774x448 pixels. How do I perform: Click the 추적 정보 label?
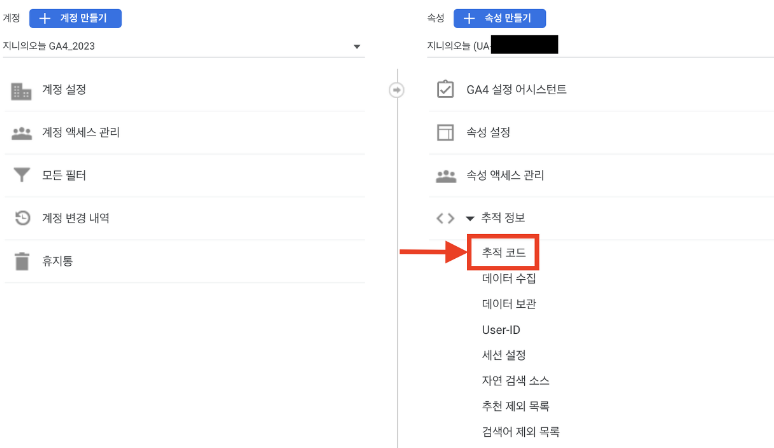pos(503,218)
